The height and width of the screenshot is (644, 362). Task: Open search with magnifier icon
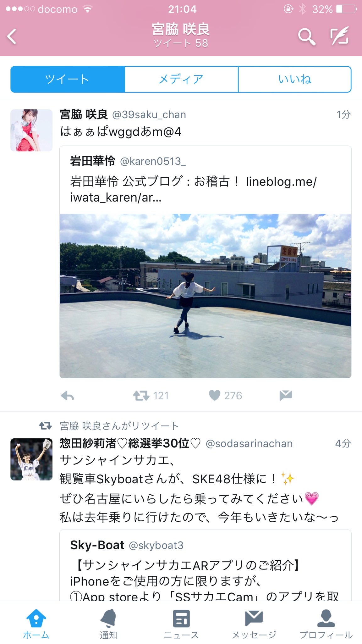306,36
